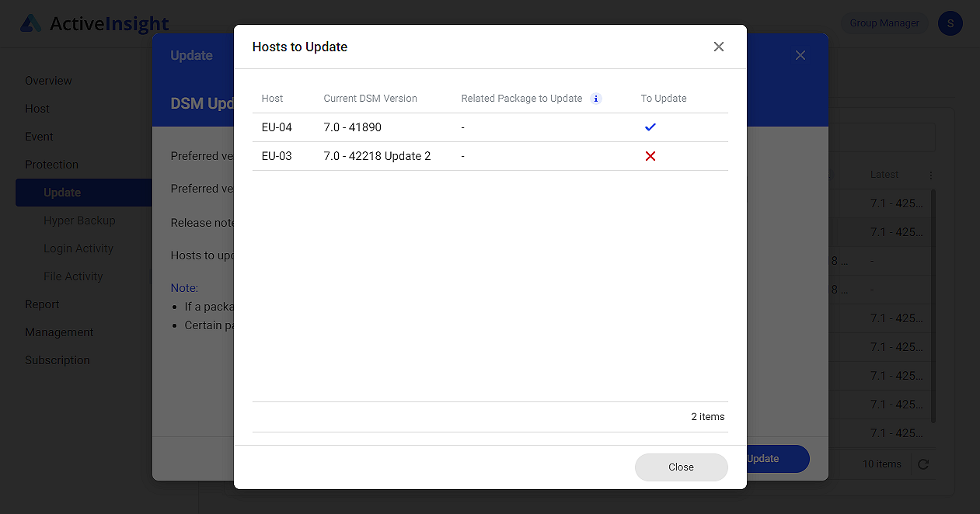This screenshot has width=980, height=514.
Task: Select Update in the sidebar
Action: pos(61,192)
